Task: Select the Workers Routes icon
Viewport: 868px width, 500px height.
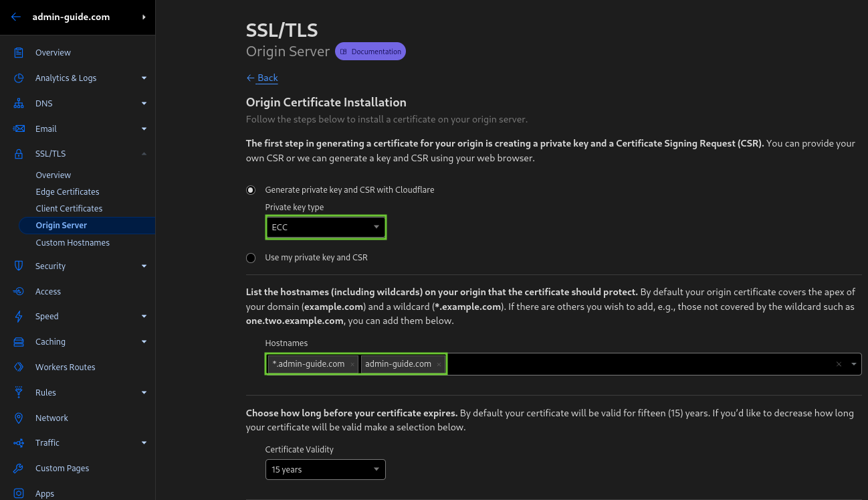Action: [x=19, y=367]
